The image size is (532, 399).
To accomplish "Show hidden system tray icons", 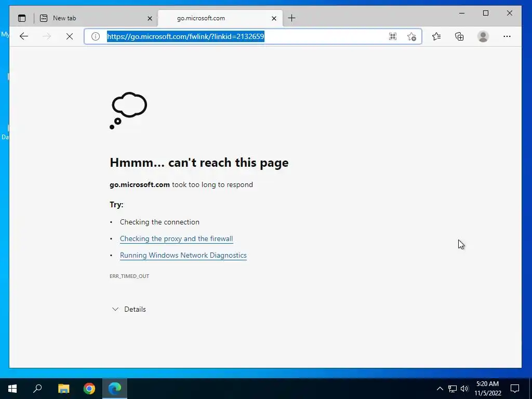I will point(440,389).
